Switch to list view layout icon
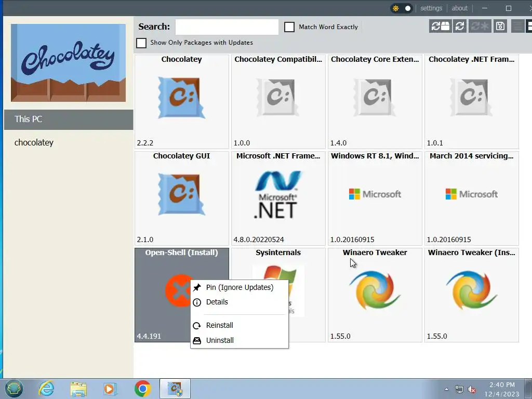 (x=517, y=26)
